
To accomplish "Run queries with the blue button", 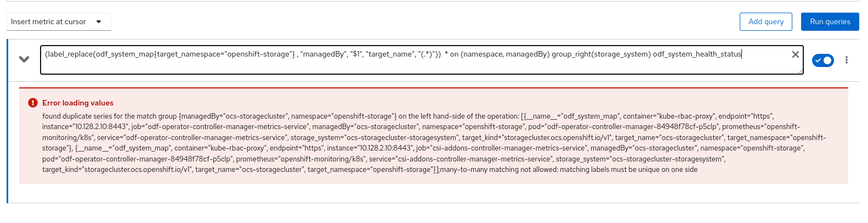I will (830, 22).
